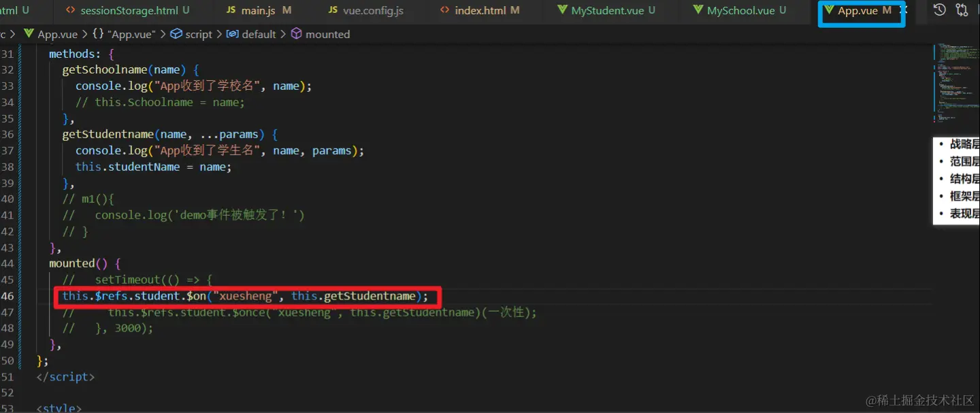Click 'this.studentName = name;' statement
This screenshot has width=980, height=413.
point(154,167)
